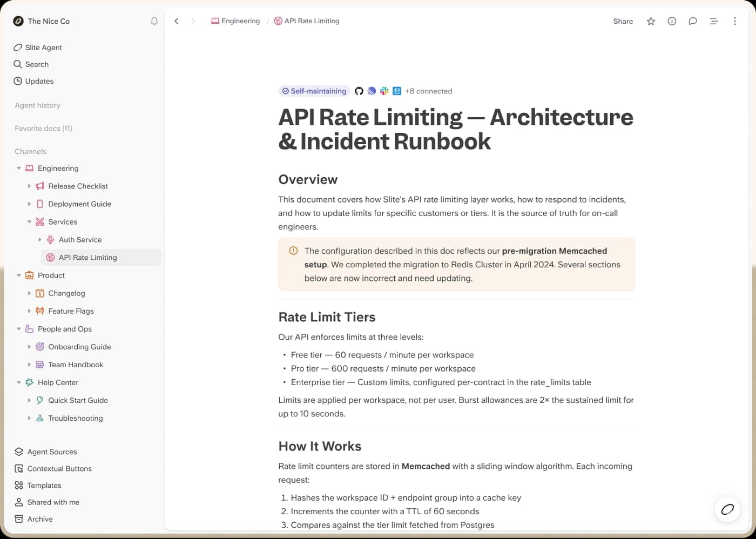
Task: Open the more options kebab menu
Action: point(734,21)
